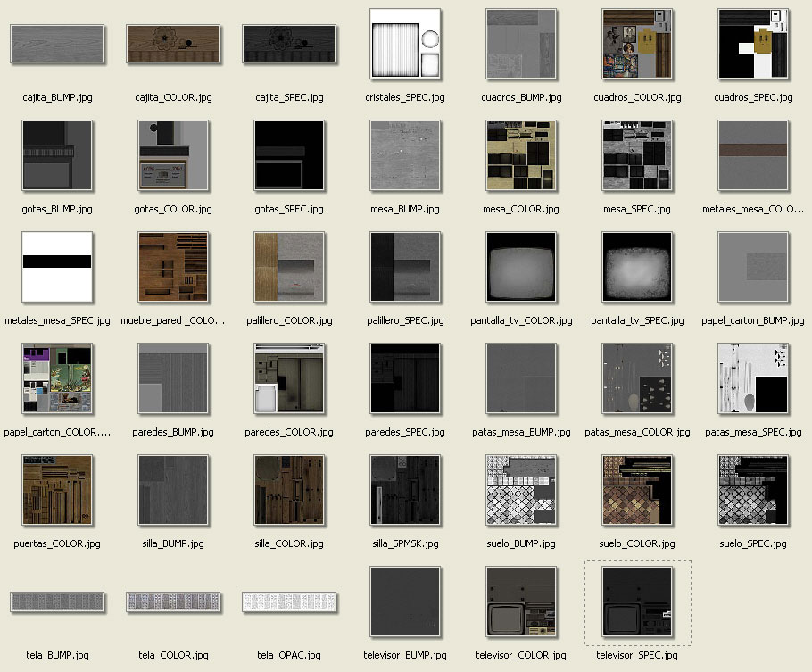Click the file name televisor_SPEC.jpg
This screenshot has width=812, height=672.
click(637, 655)
